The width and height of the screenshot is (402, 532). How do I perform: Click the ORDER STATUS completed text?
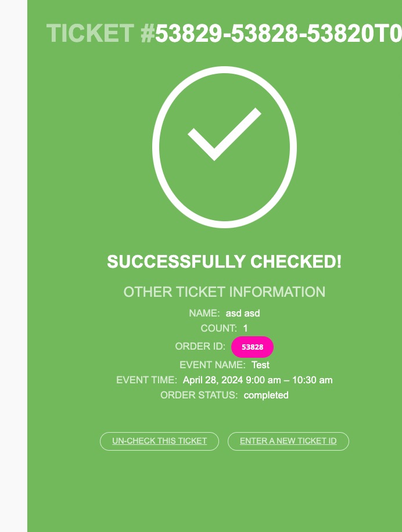point(267,395)
